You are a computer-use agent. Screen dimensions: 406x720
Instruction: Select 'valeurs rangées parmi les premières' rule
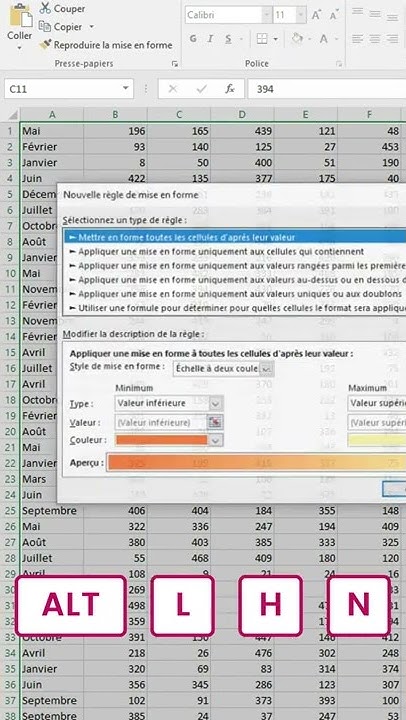(x=235, y=266)
